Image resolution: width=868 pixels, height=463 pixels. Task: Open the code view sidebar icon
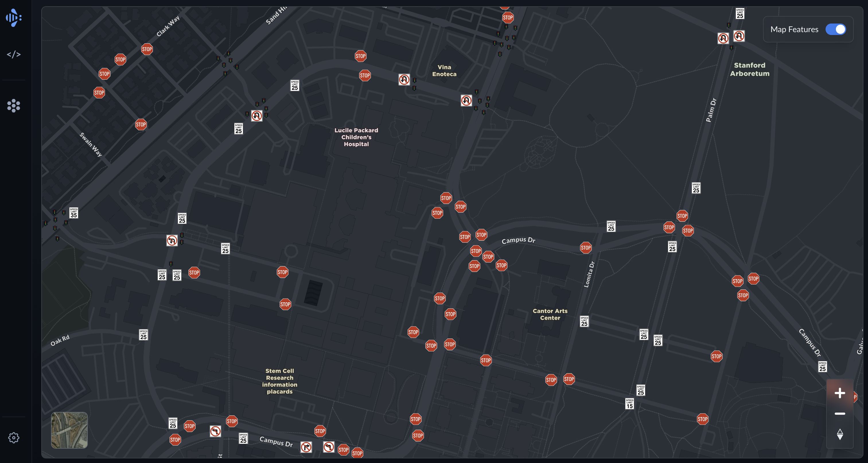pos(14,54)
